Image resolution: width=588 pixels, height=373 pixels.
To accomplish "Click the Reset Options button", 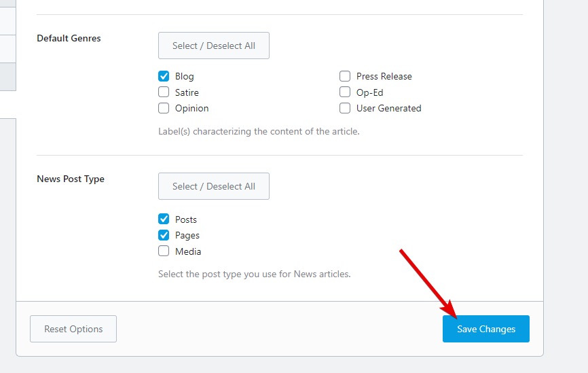I will (73, 329).
